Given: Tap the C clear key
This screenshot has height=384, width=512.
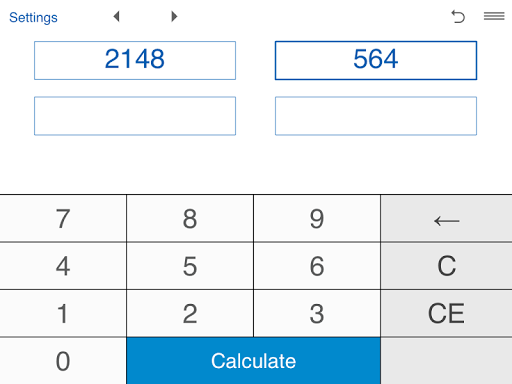Looking at the screenshot, I should [x=446, y=266].
